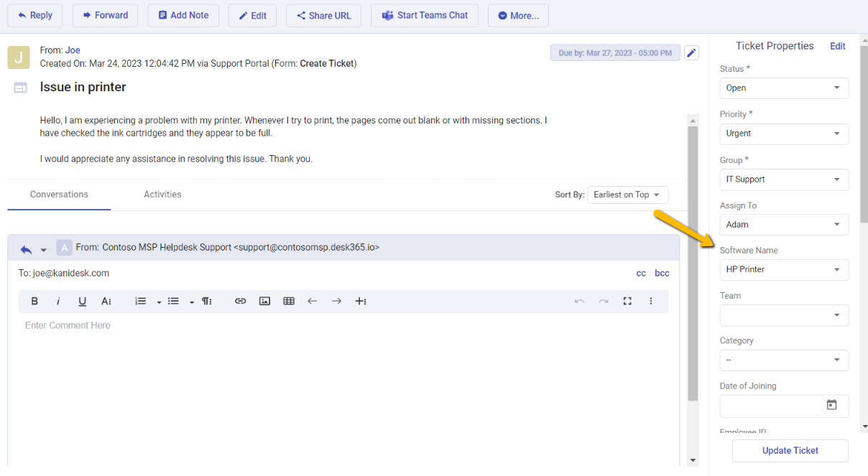Open the ordered list icon
The height and width of the screenshot is (476, 868).
point(141,302)
